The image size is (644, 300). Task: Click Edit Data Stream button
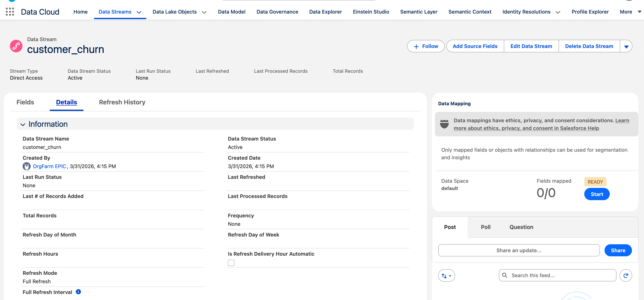click(x=531, y=46)
